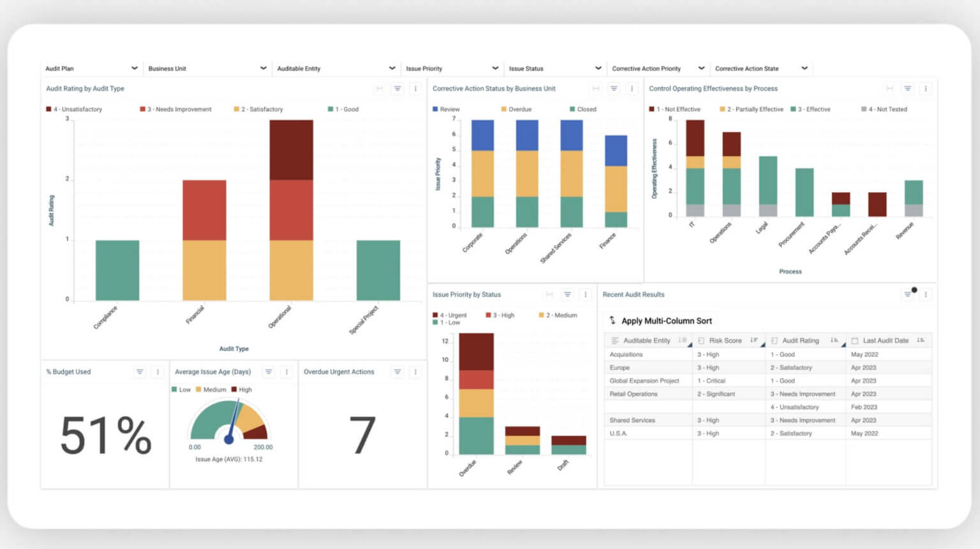Click the sort icon beside Risk Score column
This screenshot has height=549, width=980.
[x=755, y=340]
